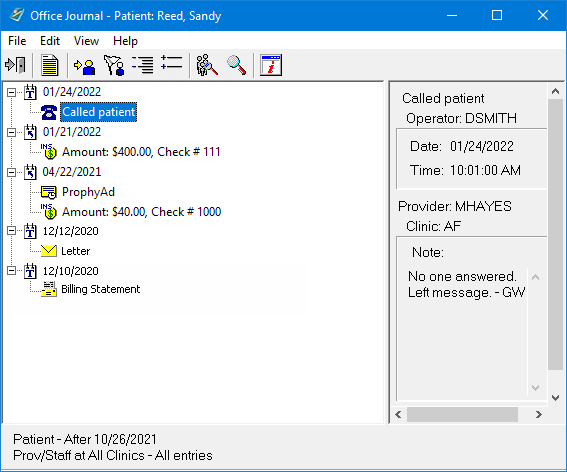
Task: Open the filter view funnel icon
Action: point(114,65)
